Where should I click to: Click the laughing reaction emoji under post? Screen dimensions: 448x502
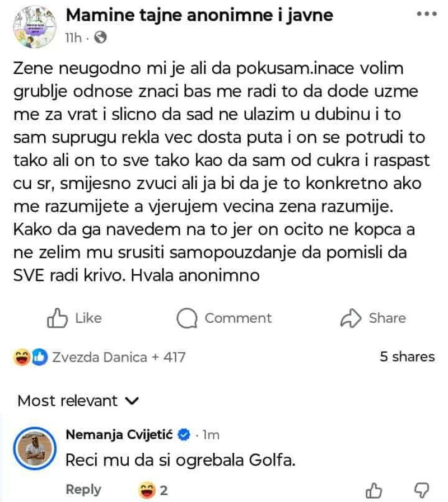(x=22, y=356)
